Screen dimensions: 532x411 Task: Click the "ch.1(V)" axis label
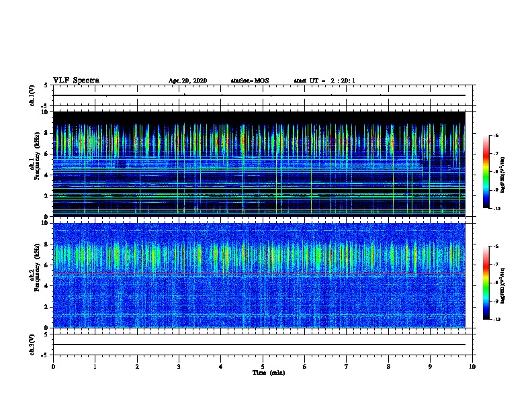click(x=32, y=95)
